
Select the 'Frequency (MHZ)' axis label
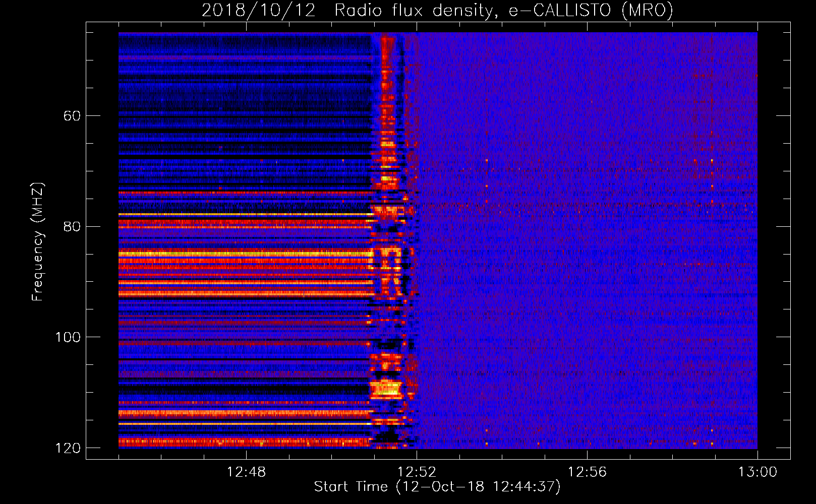(x=38, y=242)
